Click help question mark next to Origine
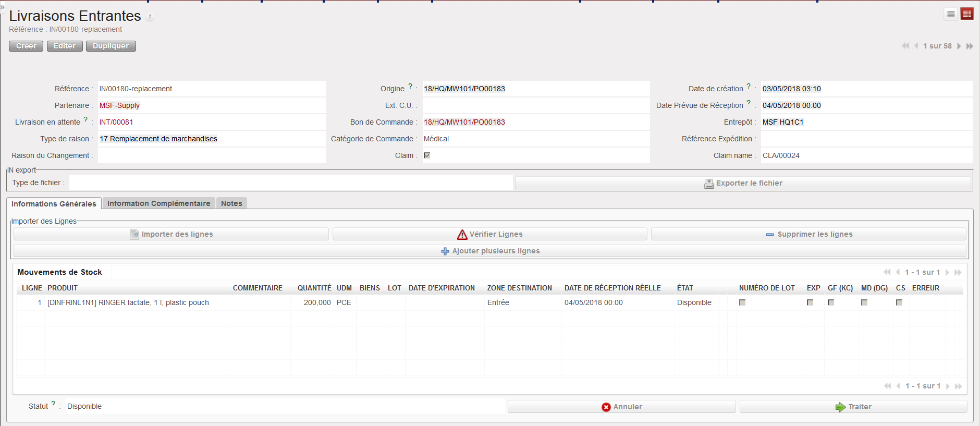The image size is (980, 426). 410,86
